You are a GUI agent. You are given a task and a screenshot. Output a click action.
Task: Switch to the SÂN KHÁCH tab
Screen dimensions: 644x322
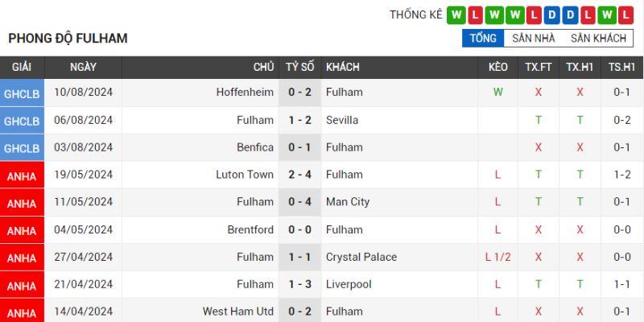coord(598,38)
